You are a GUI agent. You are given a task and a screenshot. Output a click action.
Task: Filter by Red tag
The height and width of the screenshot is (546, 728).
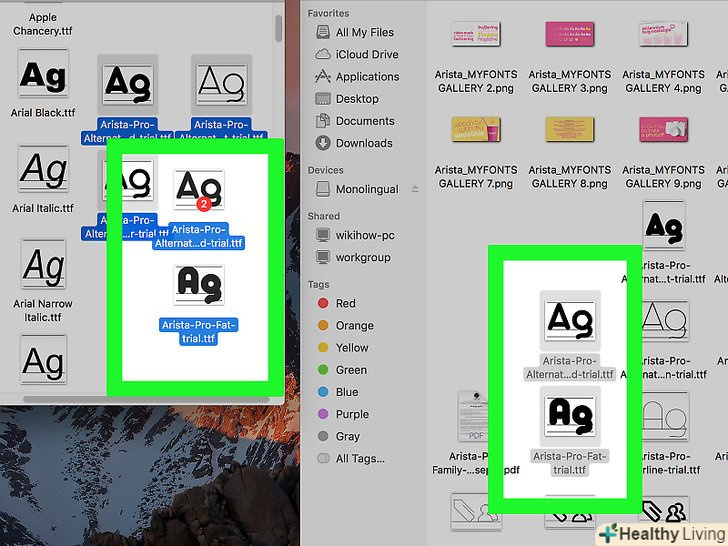tap(337, 303)
